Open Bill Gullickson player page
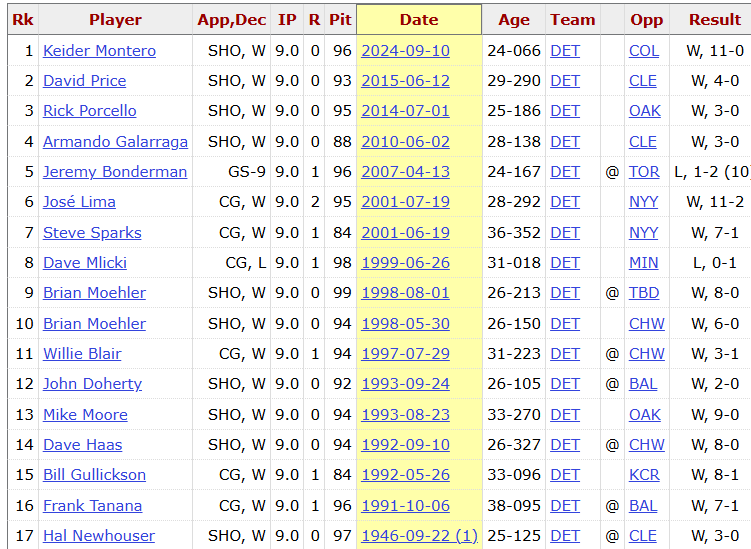This screenshot has height=549, width=751. pyautogui.click(x=94, y=475)
